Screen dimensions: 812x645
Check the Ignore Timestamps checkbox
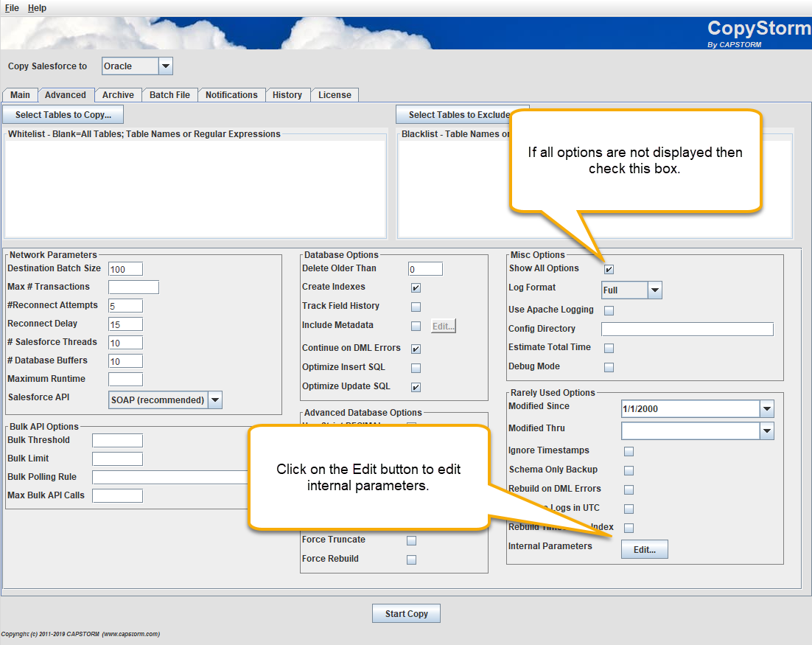[x=629, y=451]
